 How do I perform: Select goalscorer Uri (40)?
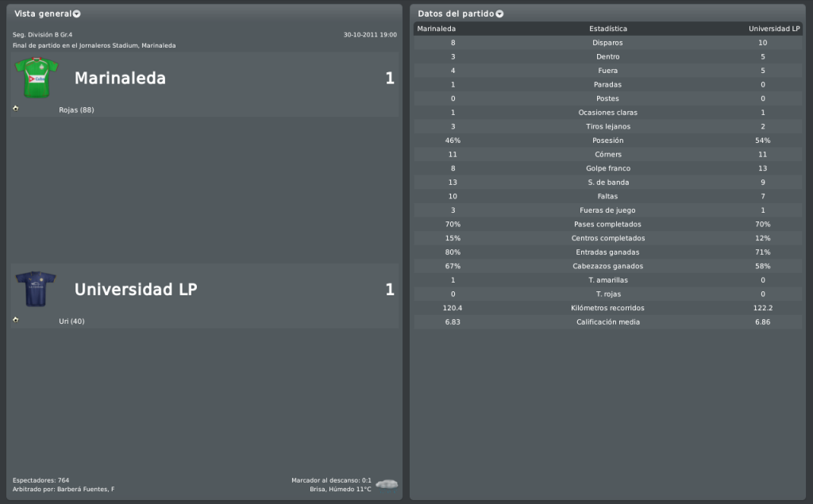tap(71, 321)
